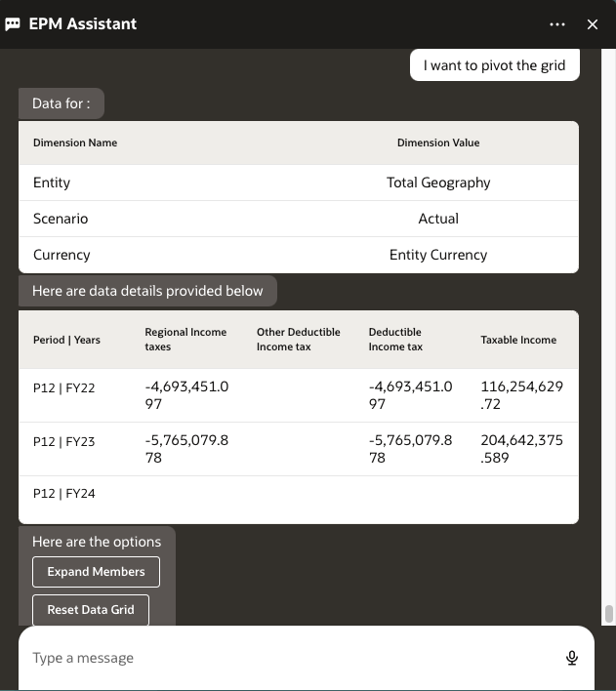Select the P12 | FY23 row label

point(64,441)
